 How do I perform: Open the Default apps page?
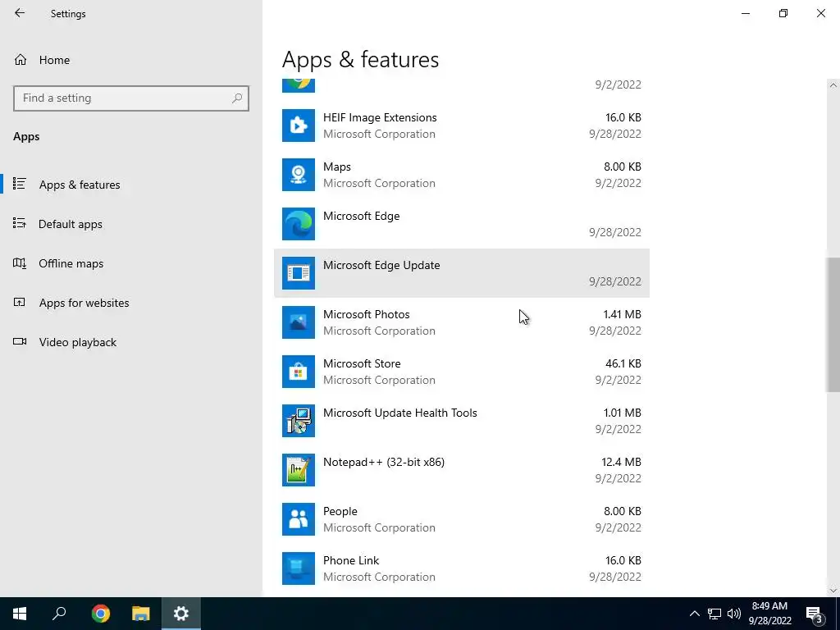click(x=131, y=224)
